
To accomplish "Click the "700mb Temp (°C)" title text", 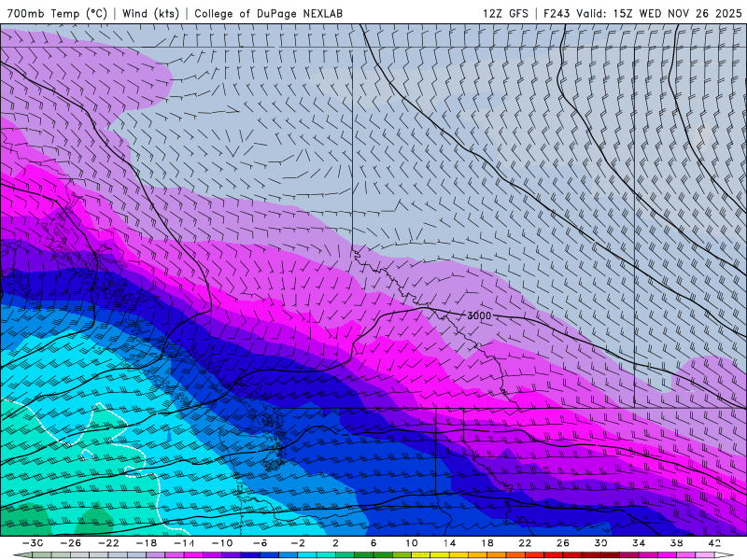I will (57, 13).
